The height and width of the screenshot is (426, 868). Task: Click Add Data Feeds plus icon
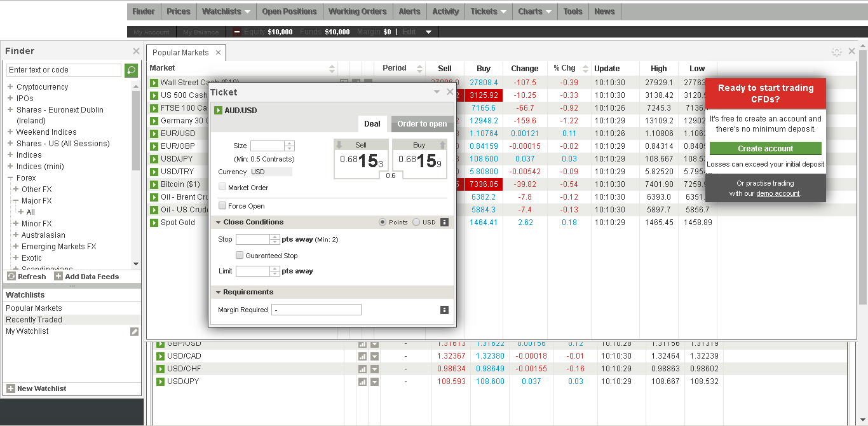point(58,277)
